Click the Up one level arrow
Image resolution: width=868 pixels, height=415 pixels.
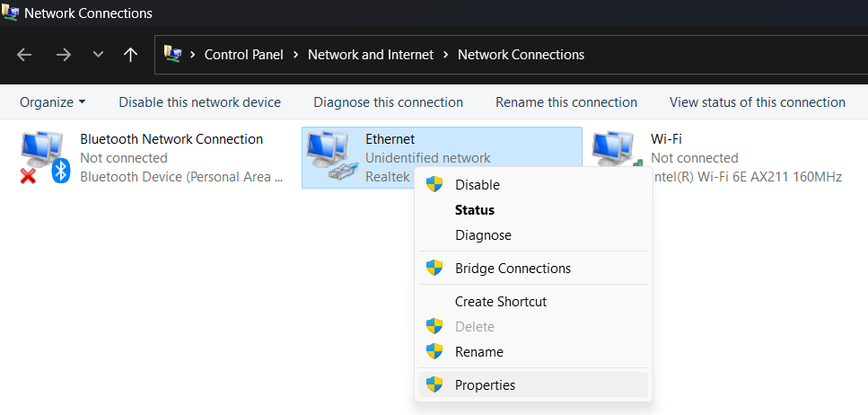131,55
